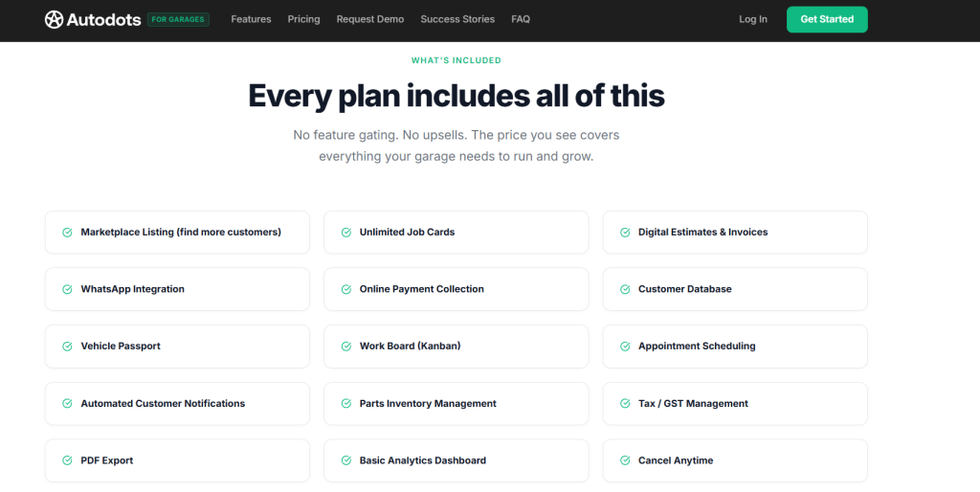Click the Get Started button
The image size is (980, 492).
[x=827, y=19]
